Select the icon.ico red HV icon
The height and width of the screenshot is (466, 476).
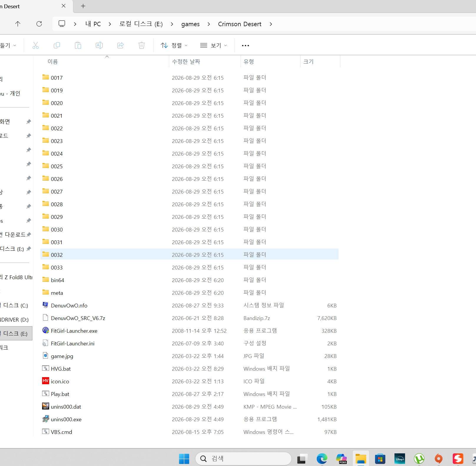[x=45, y=381]
